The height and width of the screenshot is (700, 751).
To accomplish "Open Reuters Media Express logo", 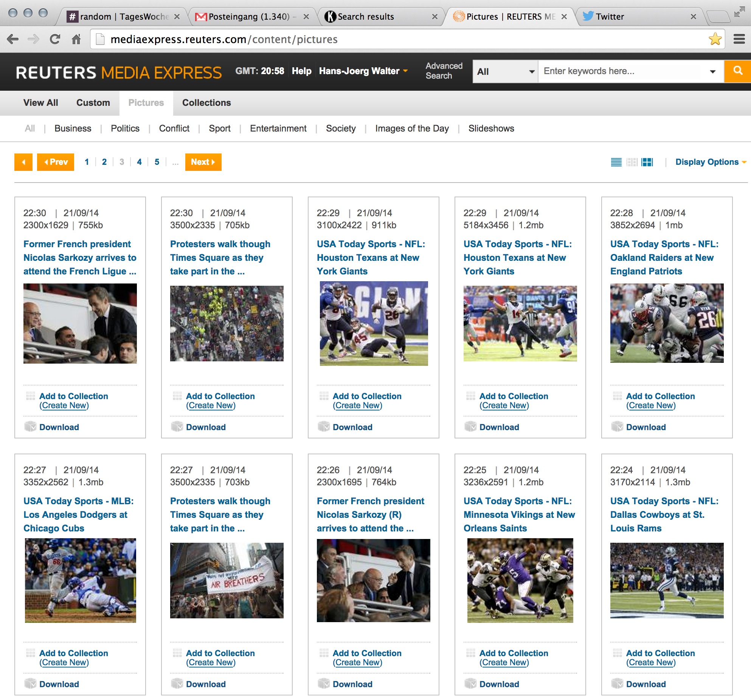I will coord(119,72).
